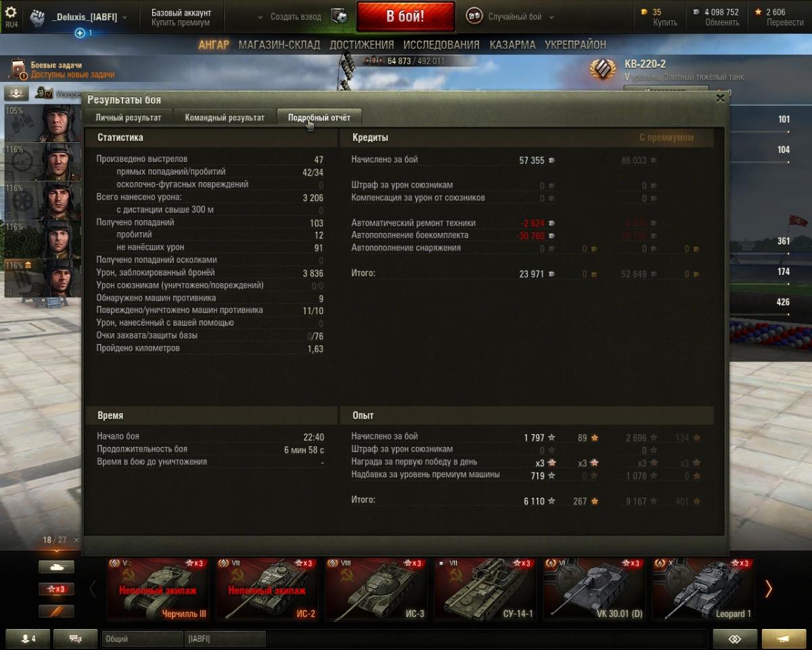
Task: Open the referral handshake icon button
Action: point(735,638)
